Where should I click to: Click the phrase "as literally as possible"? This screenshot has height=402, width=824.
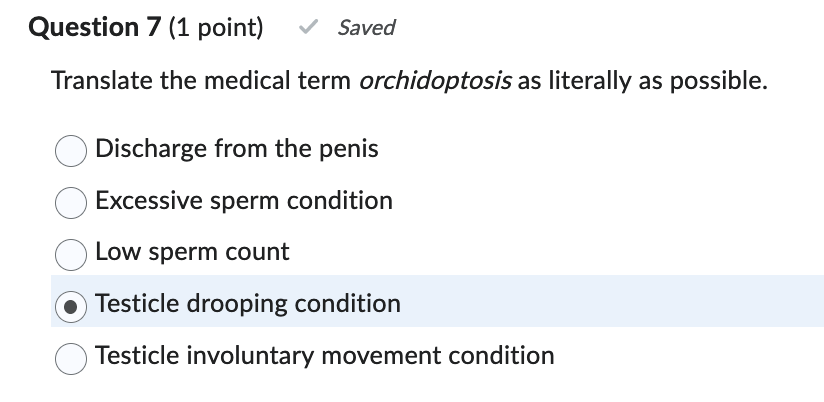(643, 81)
